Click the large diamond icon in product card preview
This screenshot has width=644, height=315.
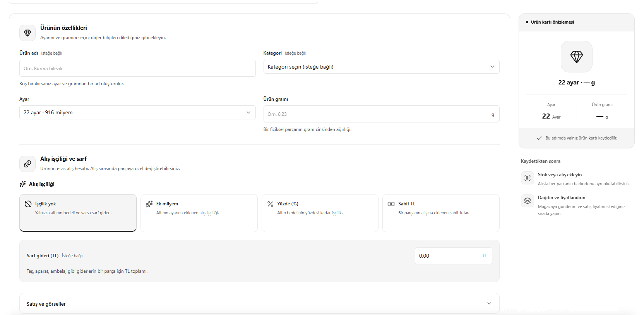[577, 57]
